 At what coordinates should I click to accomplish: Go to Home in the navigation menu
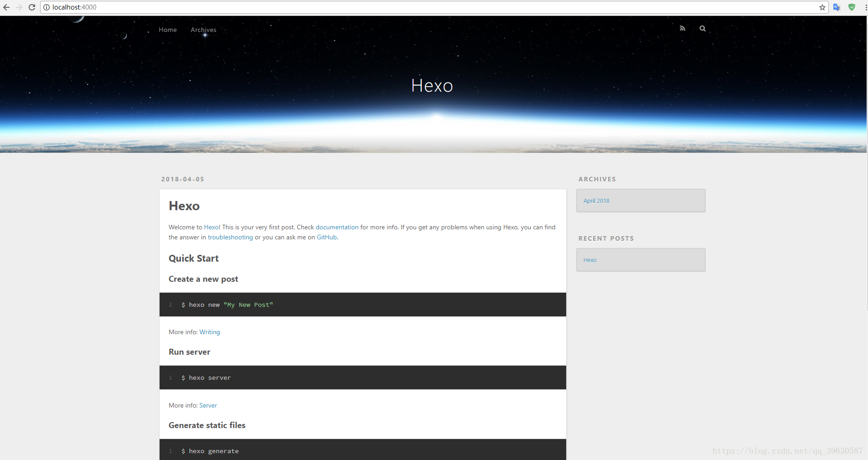(x=168, y=30)
